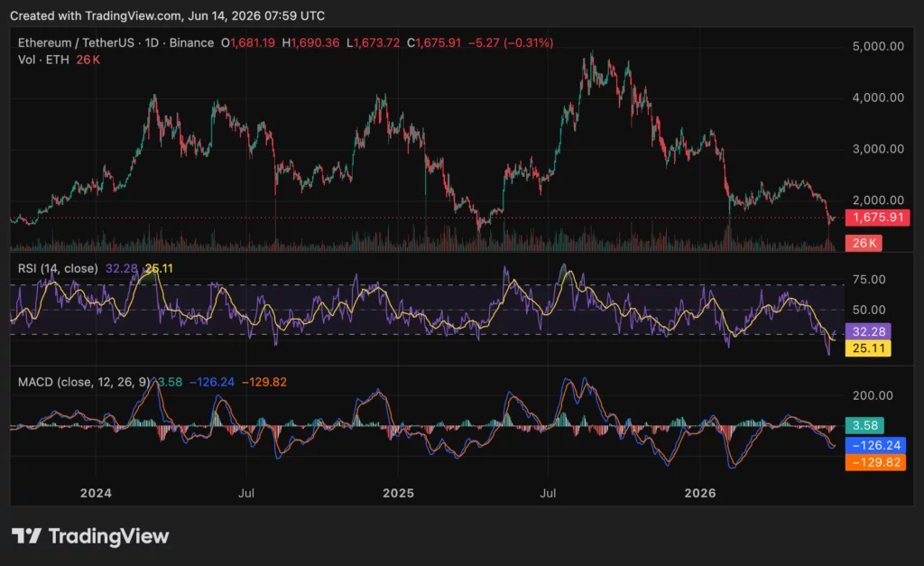Click the first Jul label after 2024
This screenshot has width=924, height=566.
[x=246, y=493]
